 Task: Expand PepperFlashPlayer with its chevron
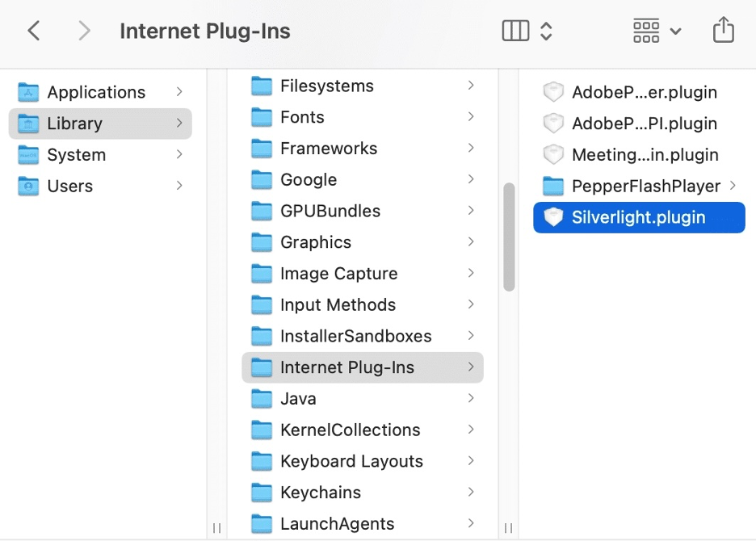point(733,186)
